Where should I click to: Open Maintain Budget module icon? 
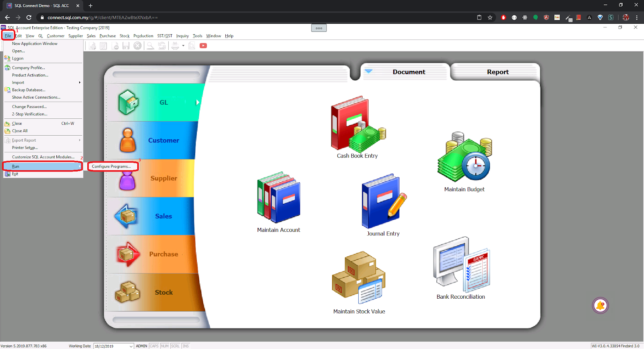pos(465,157)
